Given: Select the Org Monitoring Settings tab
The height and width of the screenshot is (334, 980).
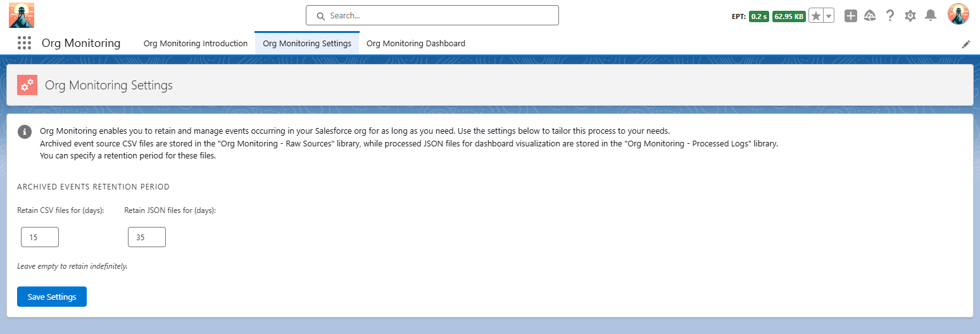Looking at the screenshot, I should [307, 44].
